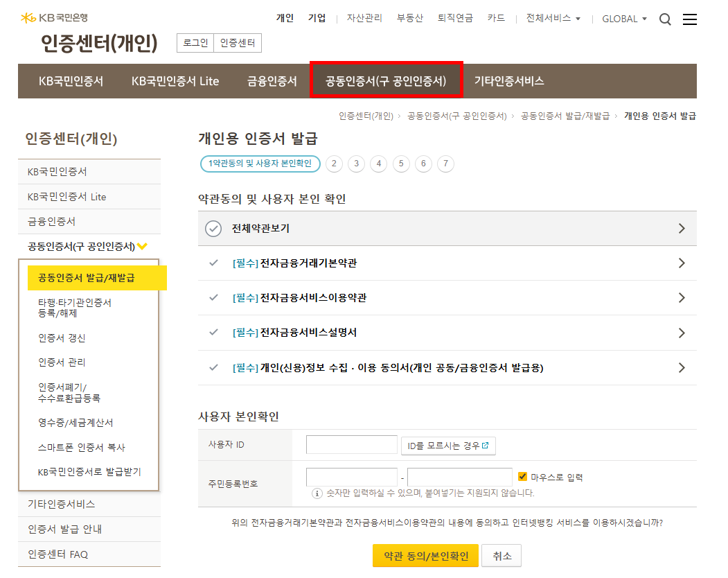
Task: Open the search magnifier icon
Action: tap(665, 19)
